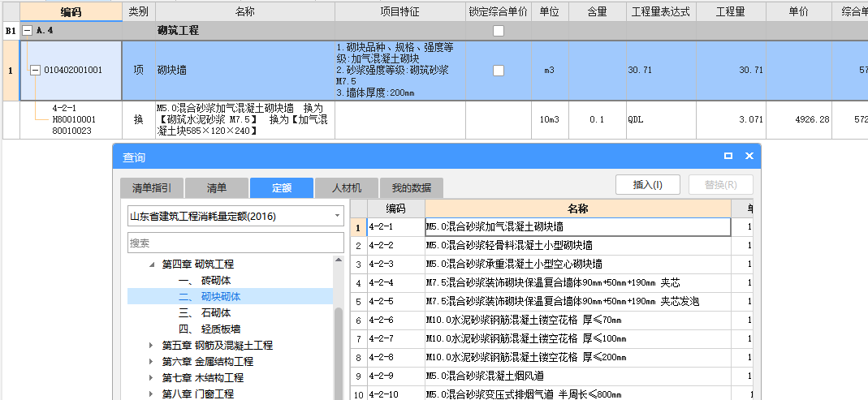This screenshot has height=400, width=868.
Task: Click the tree scrollbar up arrow
Action: point(339,260)
